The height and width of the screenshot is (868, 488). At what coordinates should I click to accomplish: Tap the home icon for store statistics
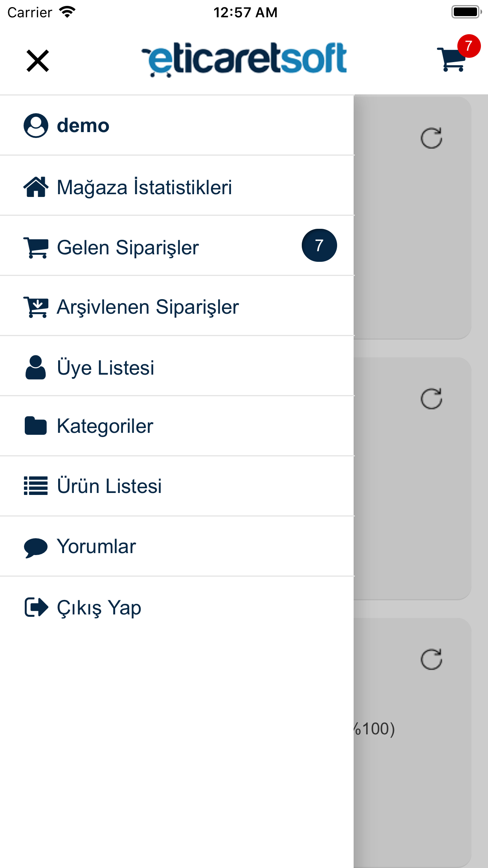[36, 187]
